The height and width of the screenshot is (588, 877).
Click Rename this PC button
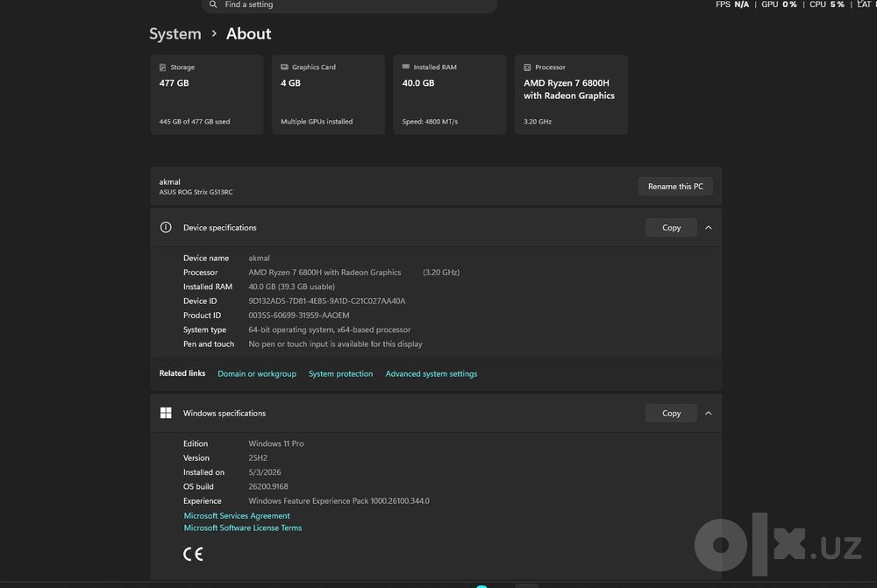(x=675, y=186)
